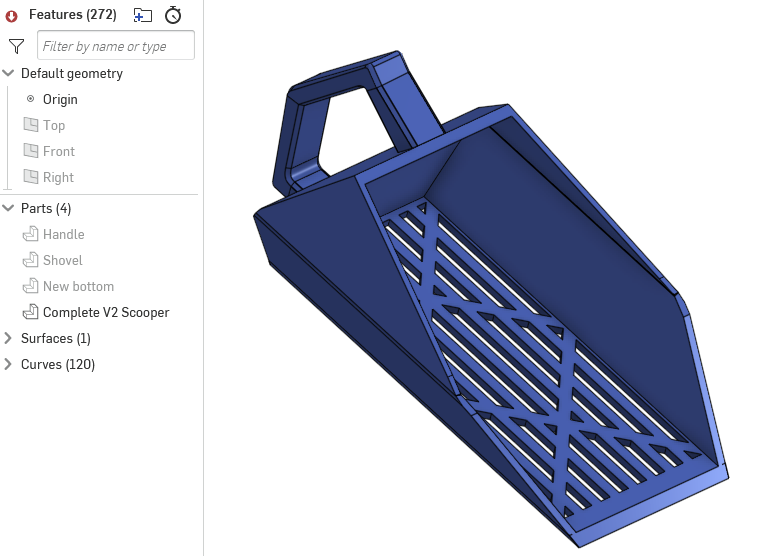Click the Surfaces (1) label
The width and height of the screenshot is (758, 556).
click(56, 338)
